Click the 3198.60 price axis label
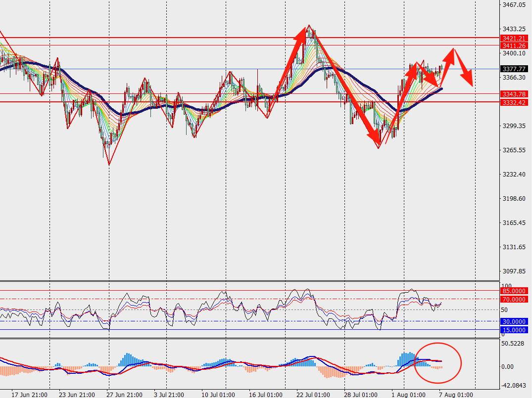The height and width of the screenshot is (398, 532). click(514, 198)
